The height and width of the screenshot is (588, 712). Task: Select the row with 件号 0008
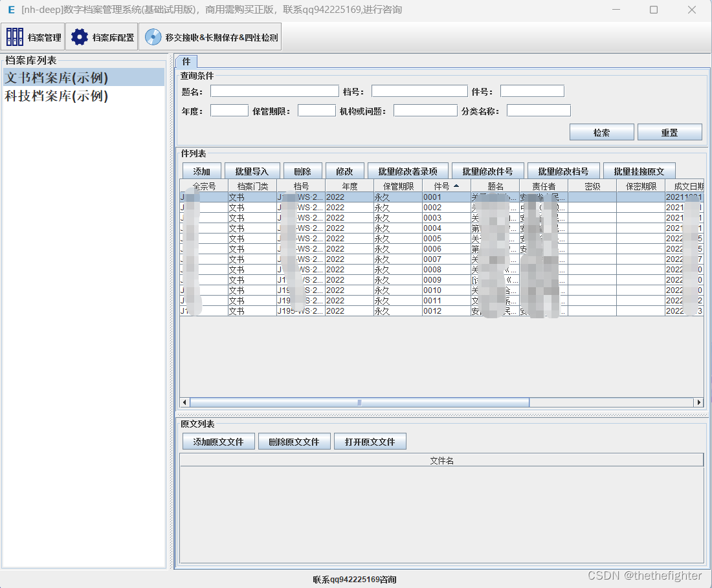442,270
